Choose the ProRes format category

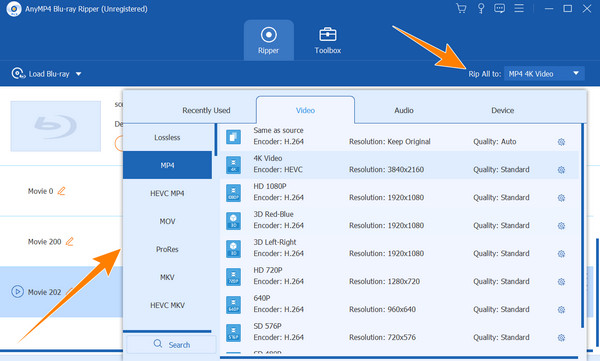tap(167, 249)
